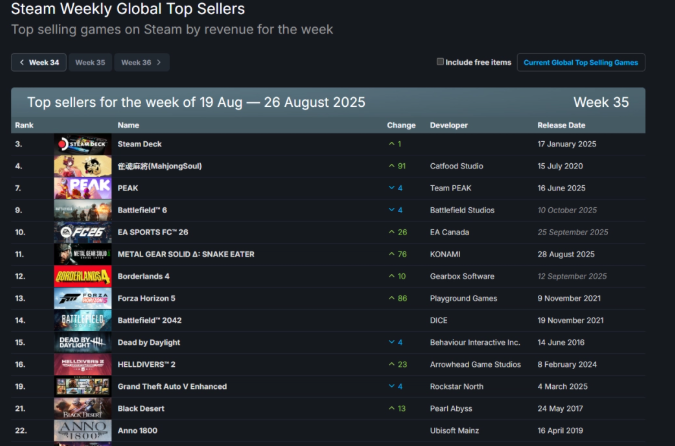
Task: Click the Change column header
Action: coord(401,125)
